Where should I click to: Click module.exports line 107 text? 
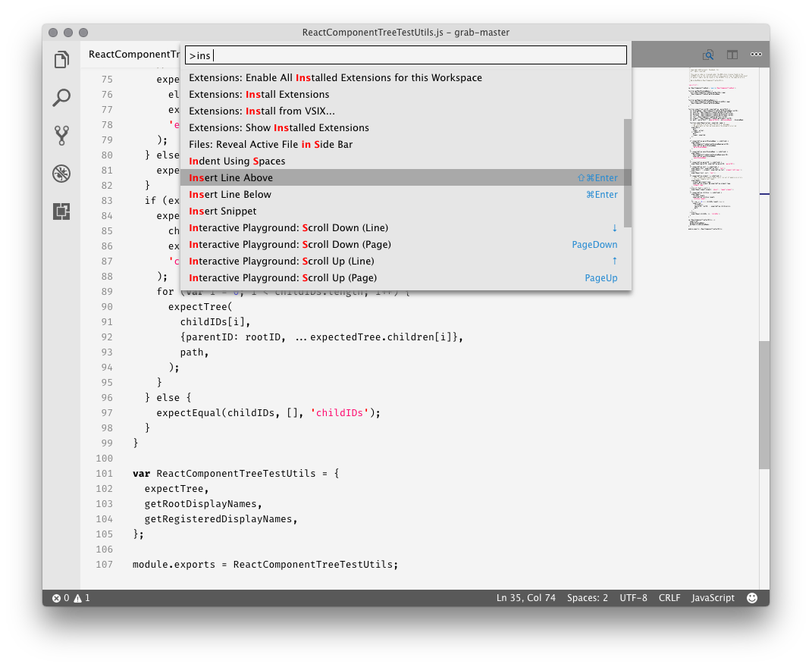pos(265,565)
